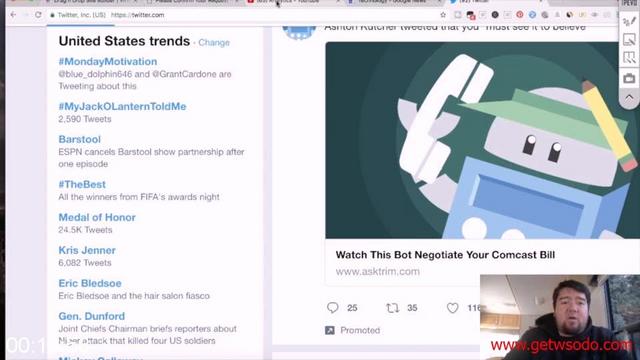
Task: Open the Eric Bledsoe trend
Action: click(90, 283)
